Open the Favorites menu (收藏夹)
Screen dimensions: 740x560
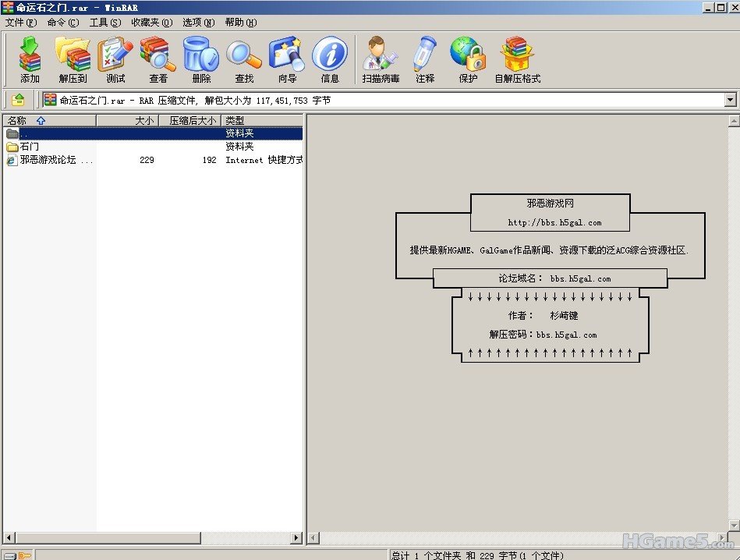(152, 22)
